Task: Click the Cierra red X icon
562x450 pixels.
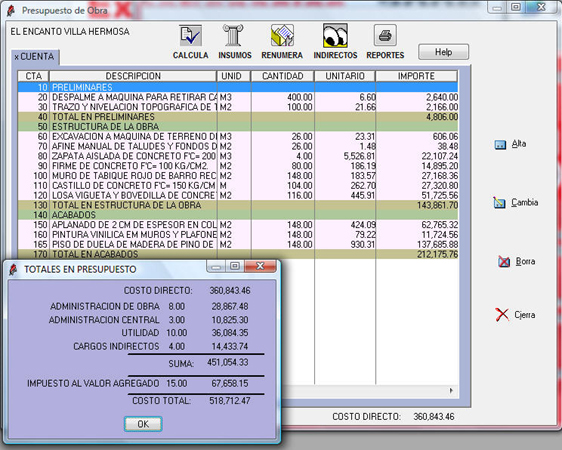Action: tap(502, 315)
